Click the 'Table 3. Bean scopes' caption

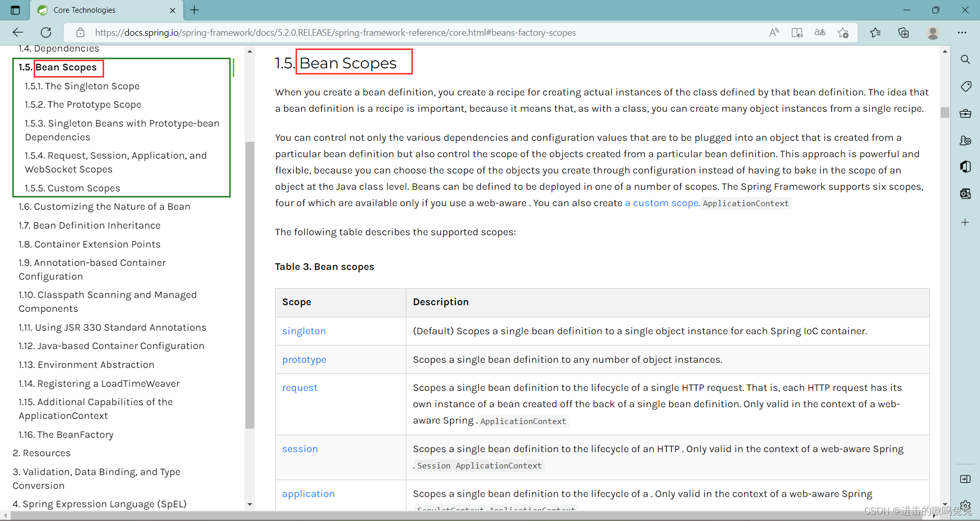(x=325, y=267)
